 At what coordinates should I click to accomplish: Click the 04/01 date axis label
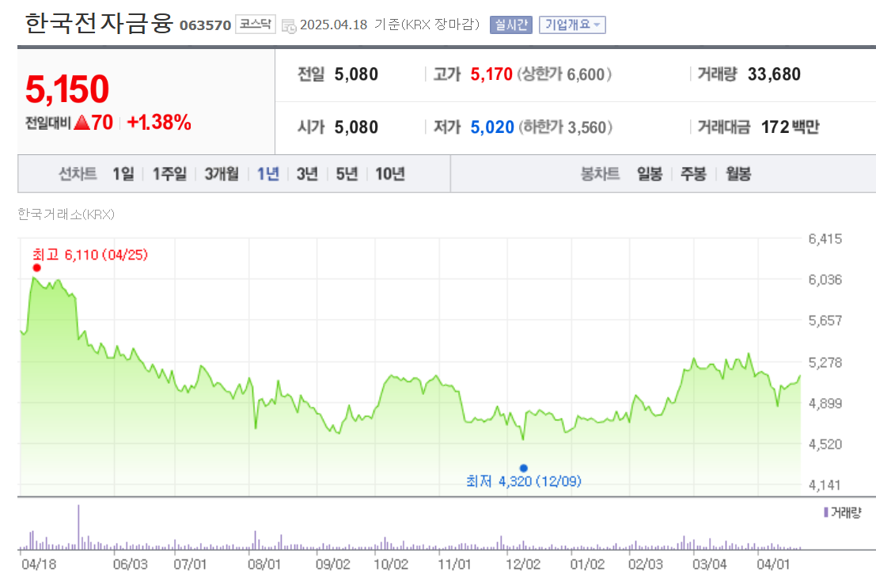773,564
